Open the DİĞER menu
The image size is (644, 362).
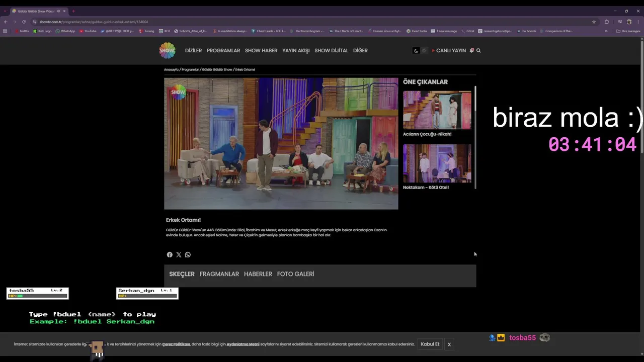pos(360,50)
